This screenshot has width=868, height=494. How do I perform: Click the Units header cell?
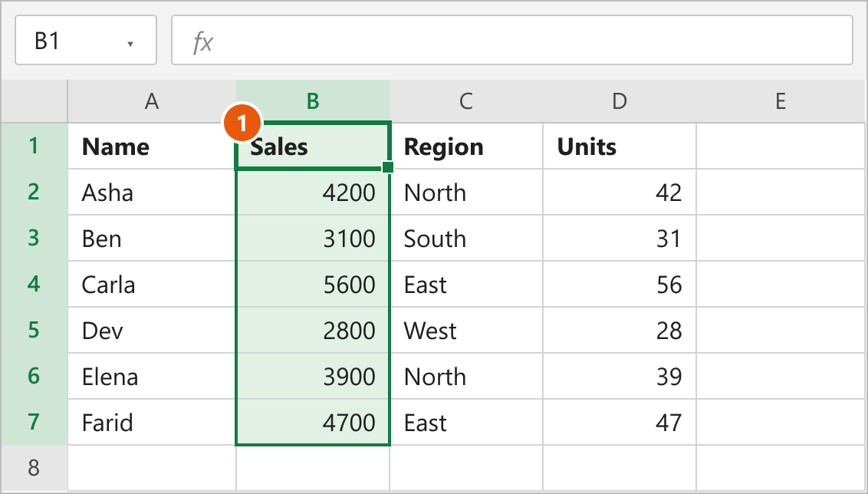click(x=620, y=146)
